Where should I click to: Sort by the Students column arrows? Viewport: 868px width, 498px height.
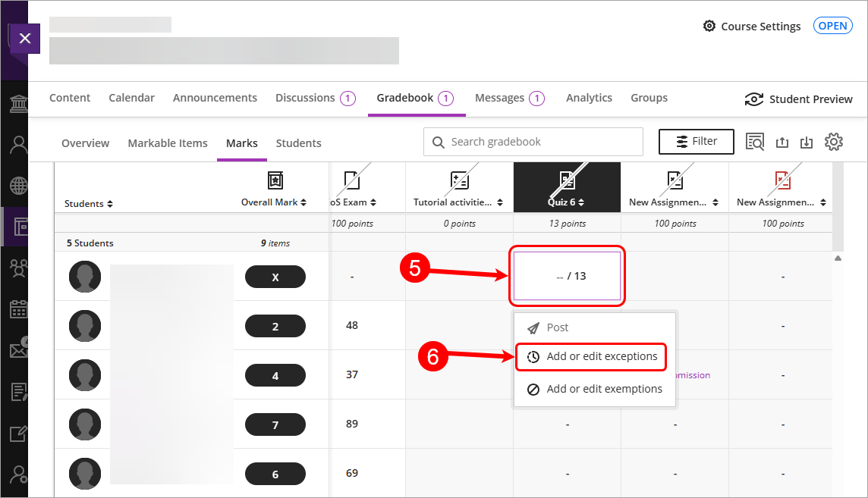(110, 204)
